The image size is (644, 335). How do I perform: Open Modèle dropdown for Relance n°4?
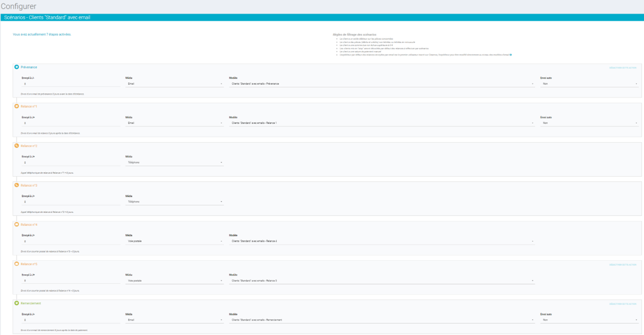(382, 241)
